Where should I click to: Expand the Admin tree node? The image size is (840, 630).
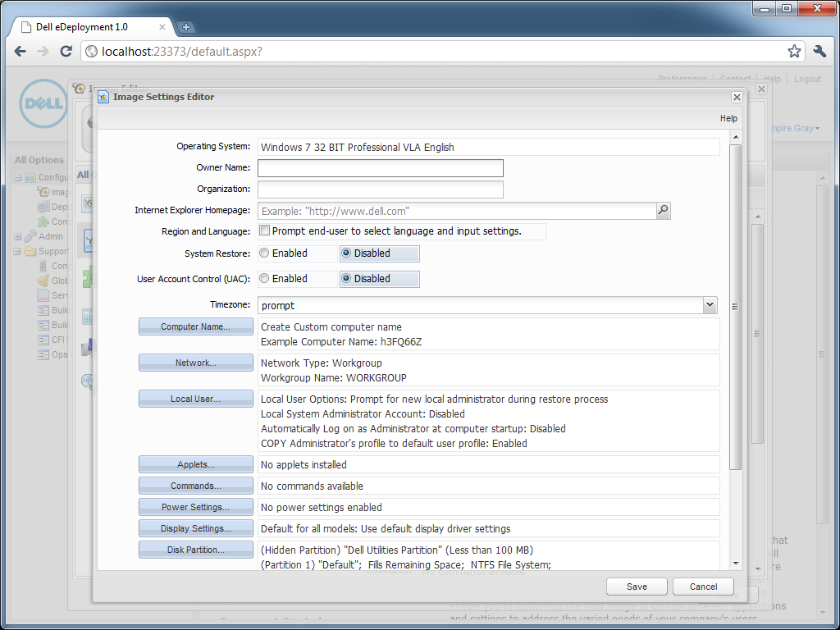pos(18,236)
